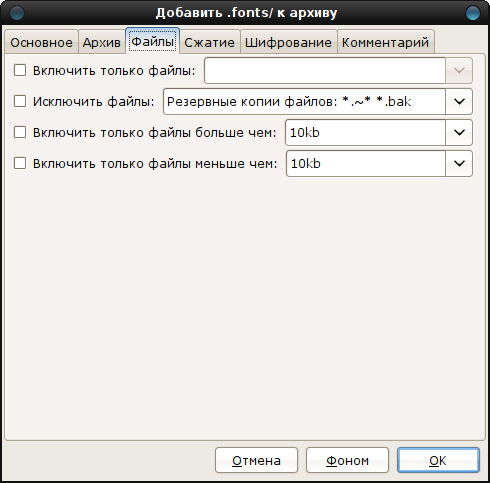This screenshot has width=490, height=483.
Task: Open the Шифрование tab
Action: 288,42
